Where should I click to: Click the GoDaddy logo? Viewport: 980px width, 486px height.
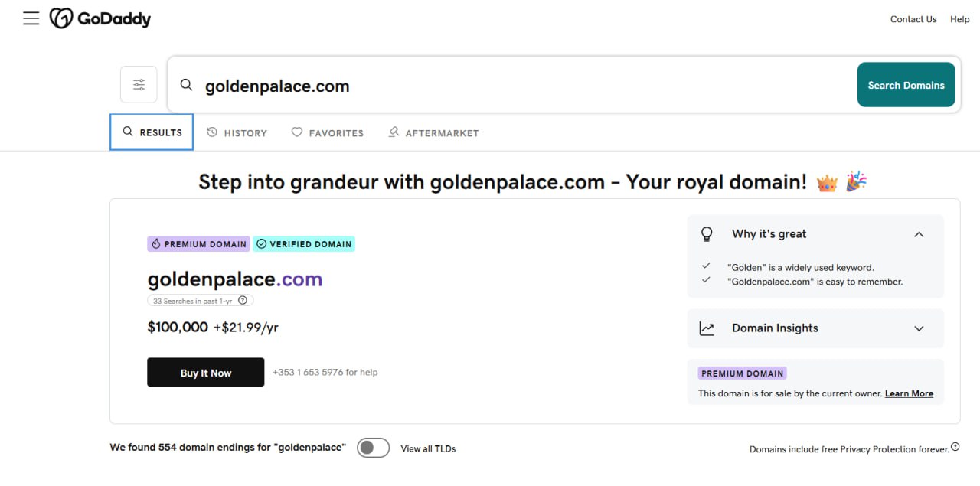[100, 18]
